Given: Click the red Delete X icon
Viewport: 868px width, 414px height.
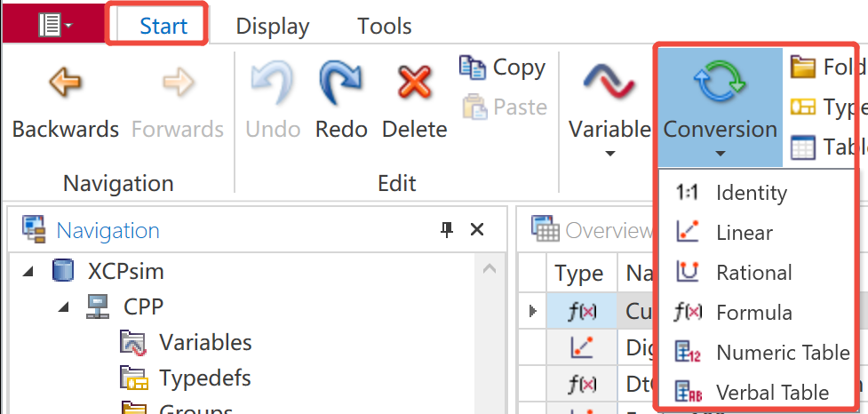Looking at the screenshot, I should click(x=412, y=84).
